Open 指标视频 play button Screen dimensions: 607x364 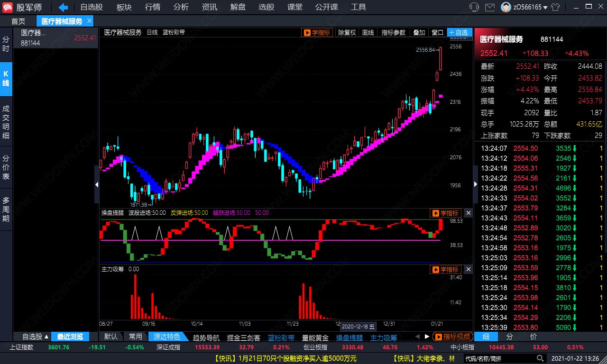(x=453, y=337)
